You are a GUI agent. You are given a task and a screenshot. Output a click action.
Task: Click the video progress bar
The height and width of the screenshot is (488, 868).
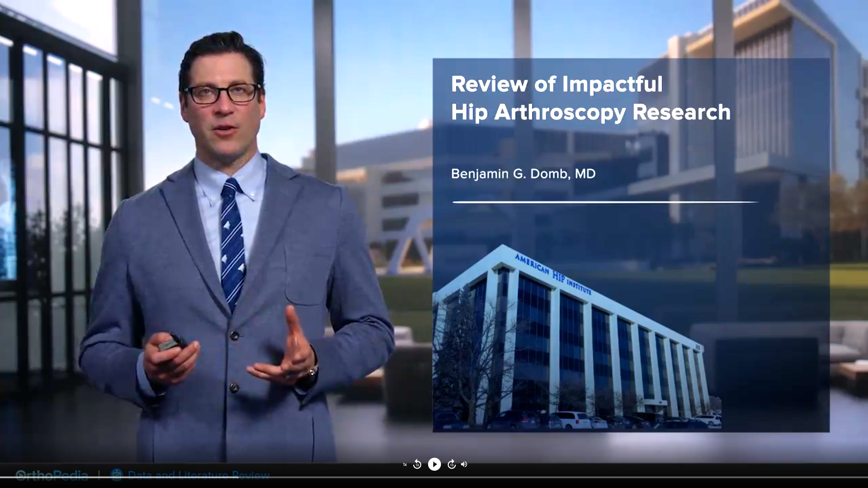point(434,478)
